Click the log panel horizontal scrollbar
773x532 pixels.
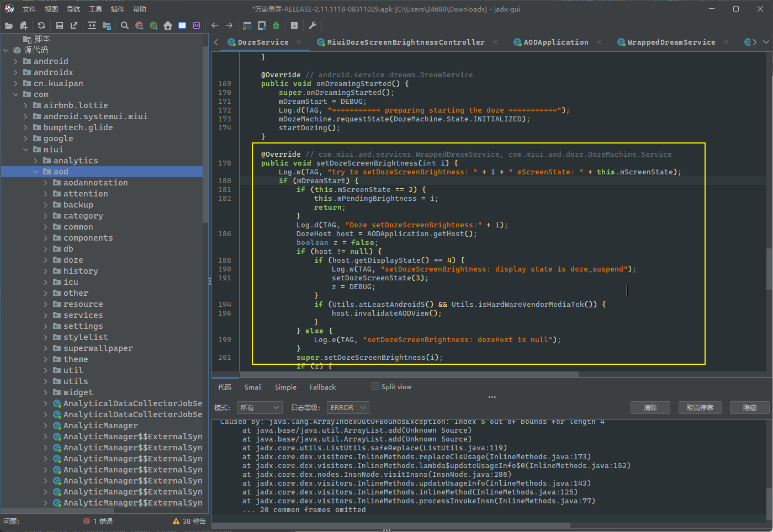pyautogui.click(x=391, y=525)
